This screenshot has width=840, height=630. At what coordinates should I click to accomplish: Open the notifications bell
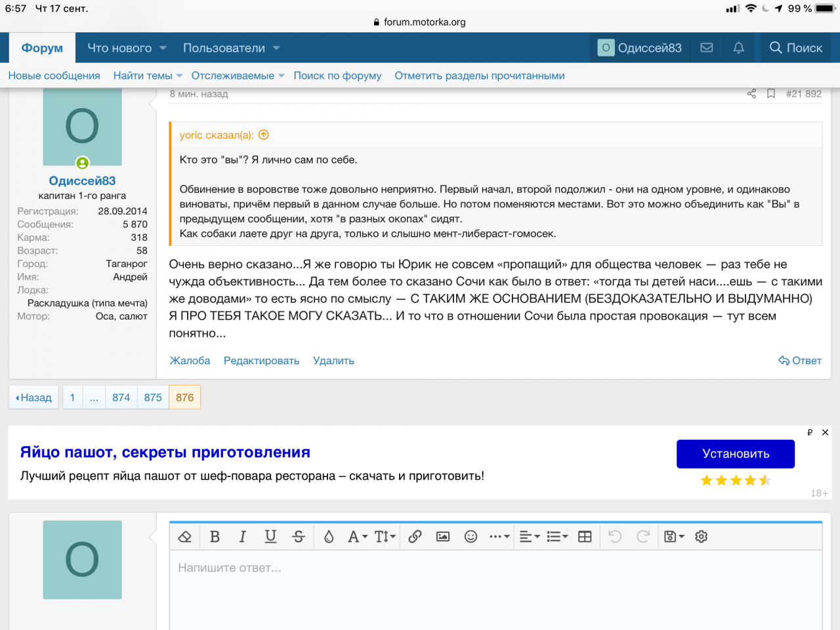coord(738,48)
